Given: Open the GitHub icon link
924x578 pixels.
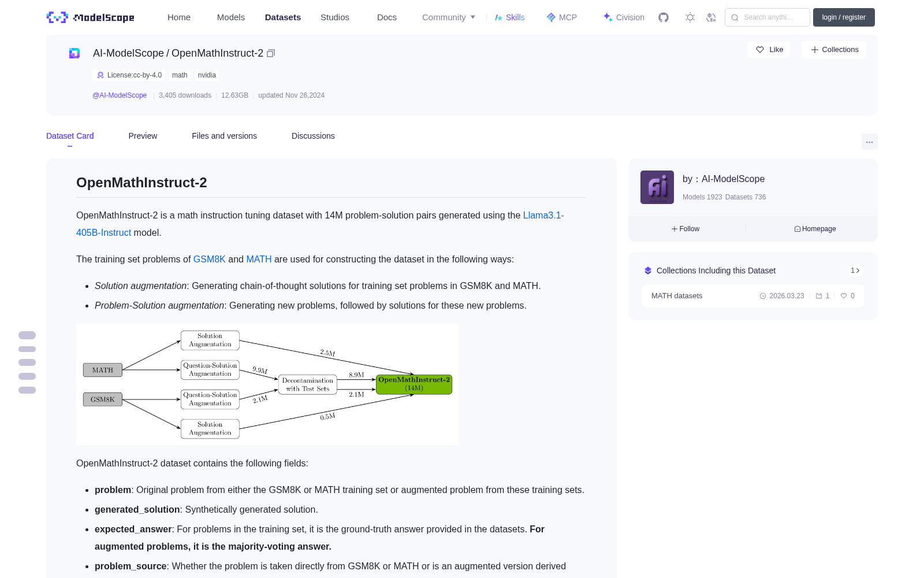Looking at the screenshot, I should coord(664,17).
